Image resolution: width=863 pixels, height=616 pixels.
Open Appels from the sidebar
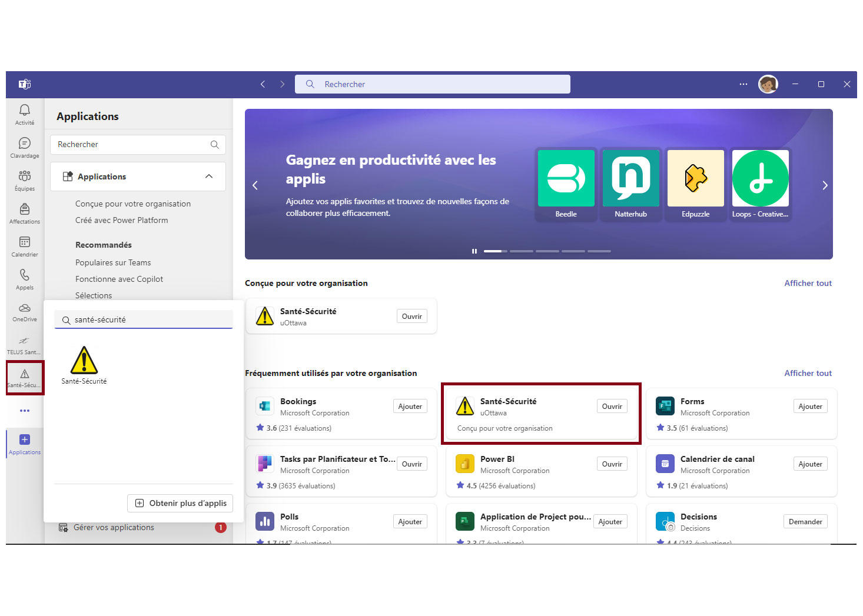coord(25,278)
